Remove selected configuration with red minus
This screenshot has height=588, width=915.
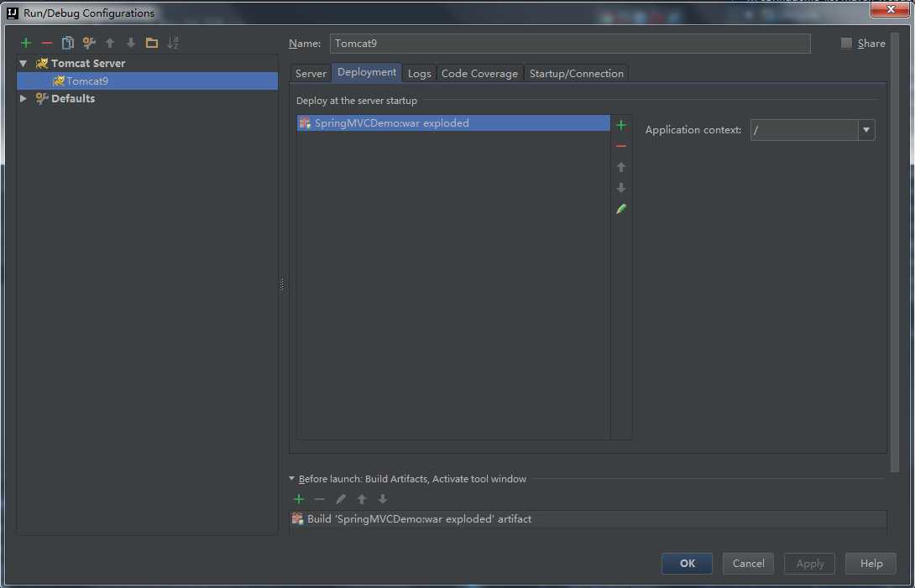47,43
